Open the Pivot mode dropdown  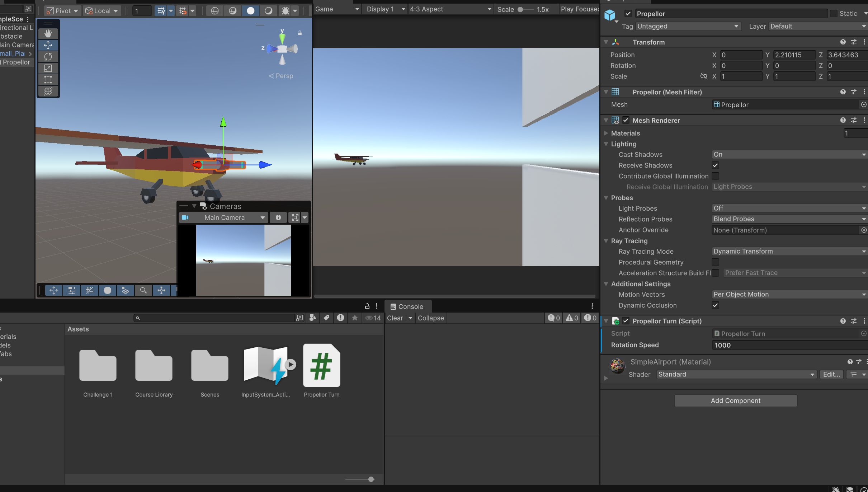pyautogui.click(x=62, y=11)
